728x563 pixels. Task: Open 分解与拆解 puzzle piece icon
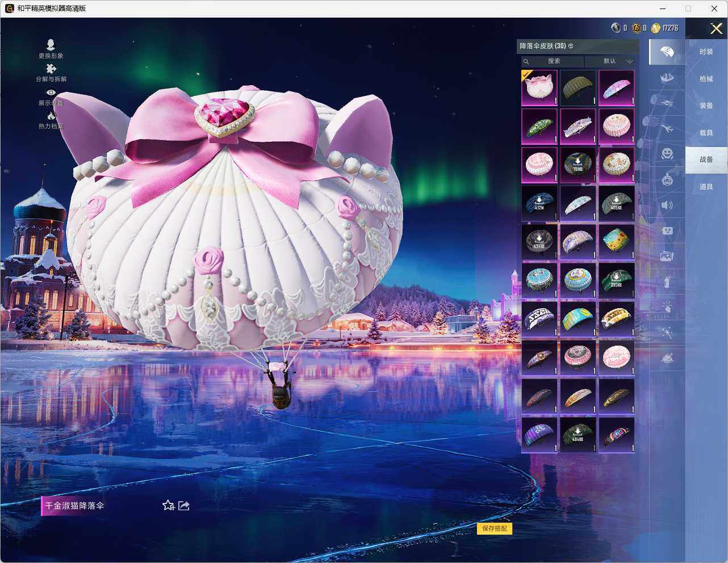tap(51, 69)
